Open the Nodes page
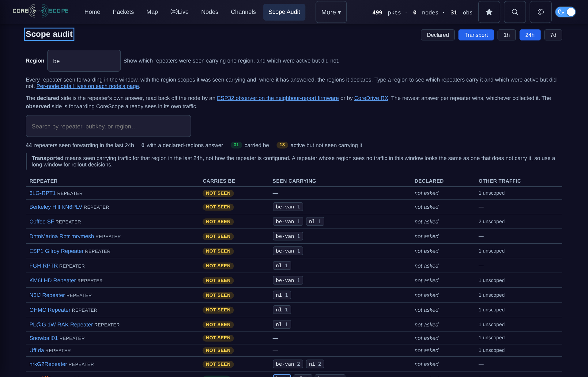 point(209,12)
